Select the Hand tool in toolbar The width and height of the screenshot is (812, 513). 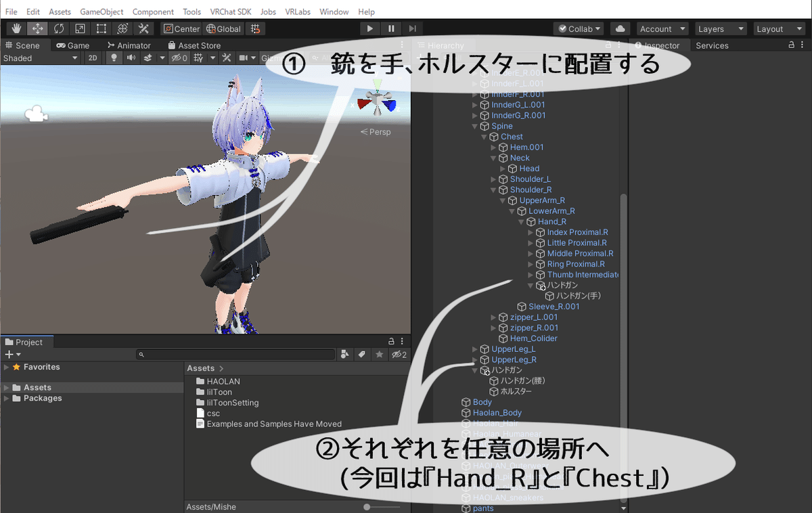[x=17, y=28]
